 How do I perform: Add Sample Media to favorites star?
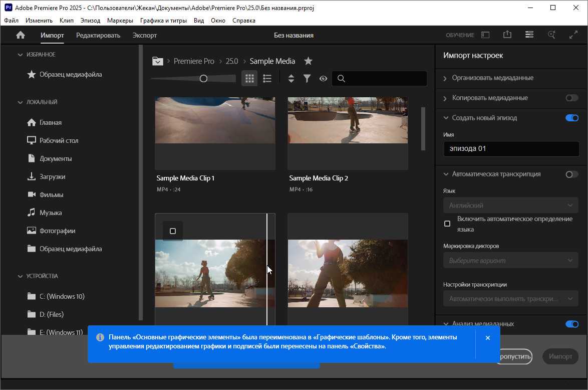click(309, 61)
